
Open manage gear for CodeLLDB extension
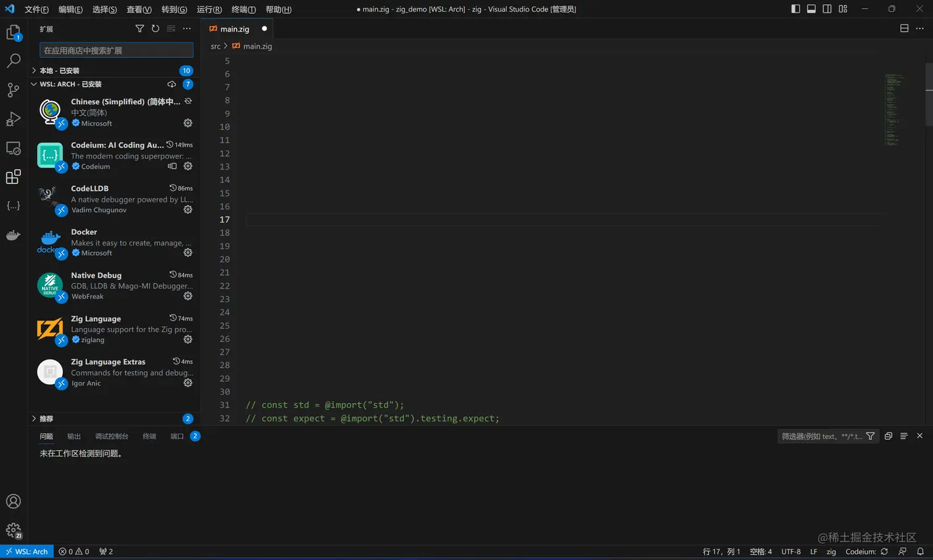tap(188, 210)
